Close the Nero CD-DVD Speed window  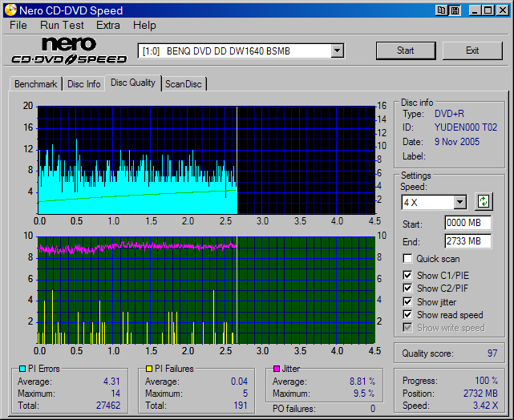502,10
